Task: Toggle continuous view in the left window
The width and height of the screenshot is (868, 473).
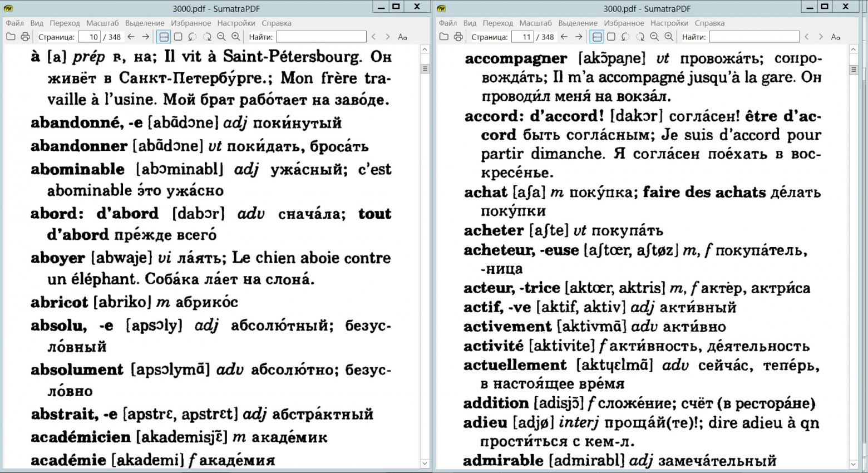Action: point(164,37)
